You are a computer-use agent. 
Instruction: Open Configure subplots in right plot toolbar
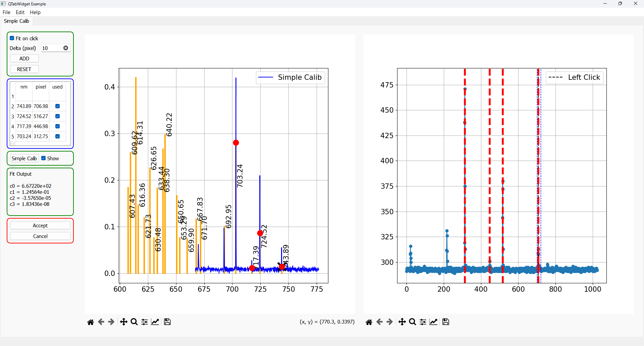pyautogui.click(x=423, y=322)
